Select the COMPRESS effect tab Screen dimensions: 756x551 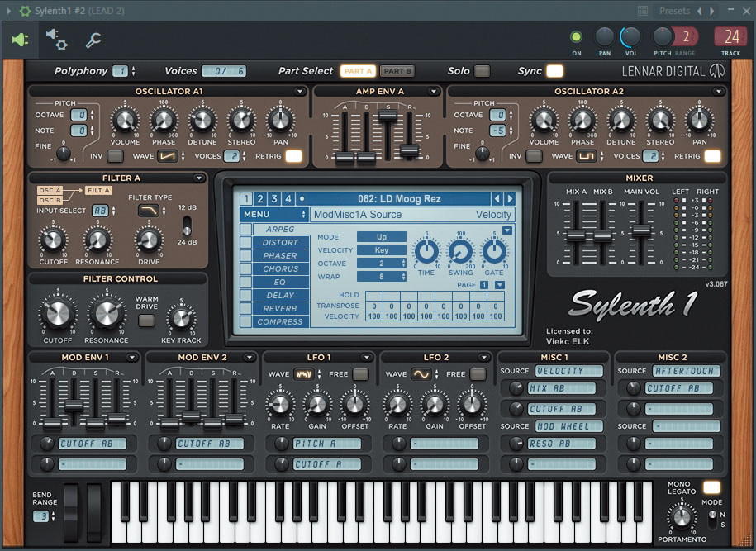[x=280, y=321]
